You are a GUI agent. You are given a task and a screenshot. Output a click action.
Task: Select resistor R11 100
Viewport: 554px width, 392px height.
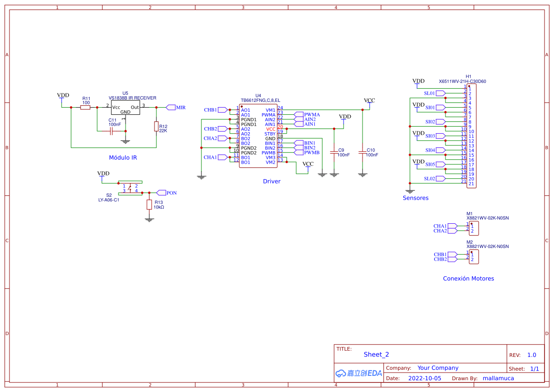click(84, 108)
